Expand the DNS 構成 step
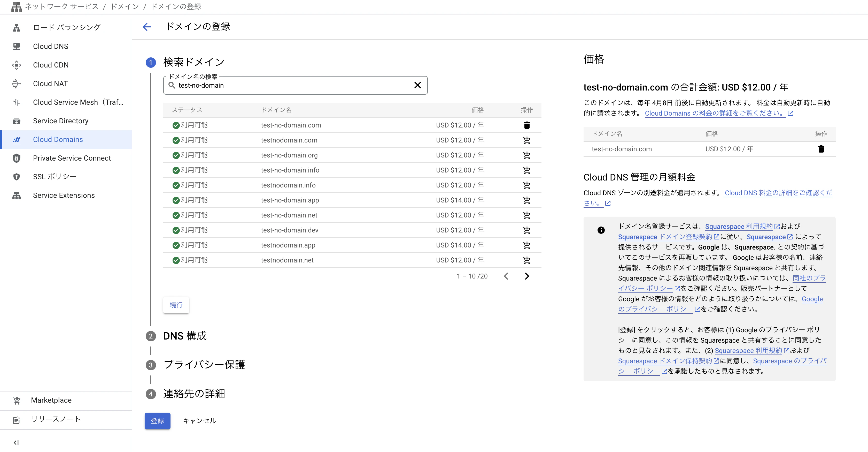This screenshot has width=868, height=452. click(185, 336)
